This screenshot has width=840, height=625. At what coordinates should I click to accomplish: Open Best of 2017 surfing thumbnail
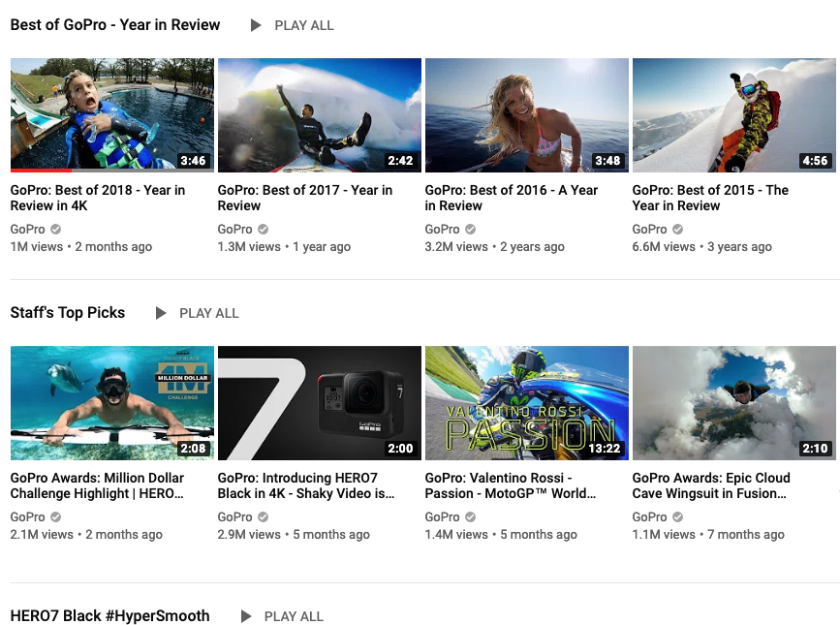click(x=320, y=115)
